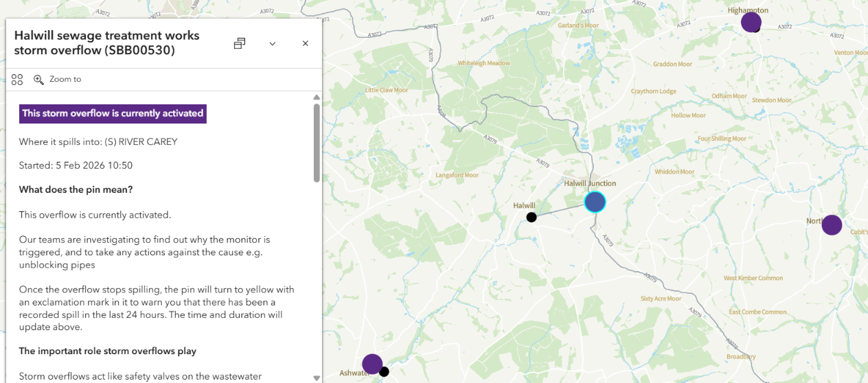868x383 pixels.
Task: Click the magnifier icon beside Zoom to
Action: pos(39,80)
